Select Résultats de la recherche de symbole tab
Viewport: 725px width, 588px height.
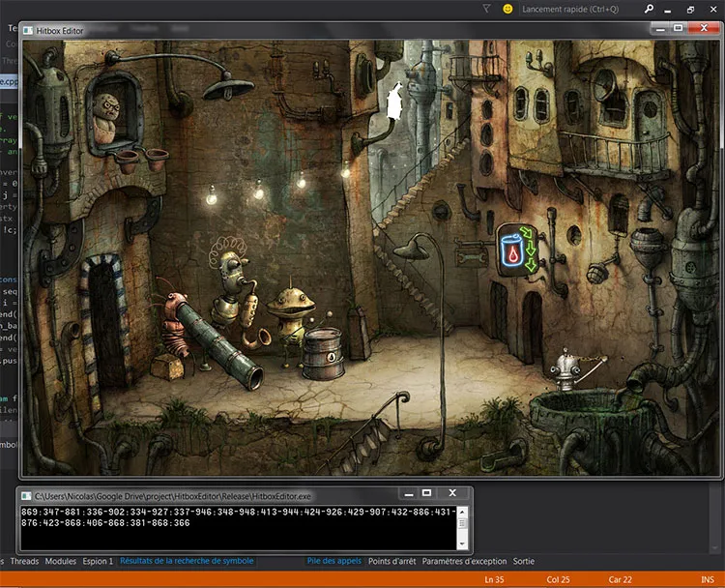click(x=187, y=561)
